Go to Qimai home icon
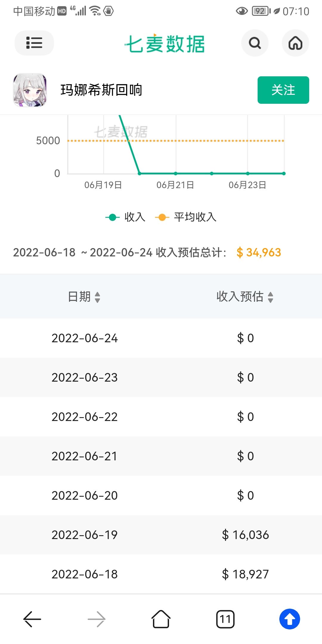 coord(295,43)
